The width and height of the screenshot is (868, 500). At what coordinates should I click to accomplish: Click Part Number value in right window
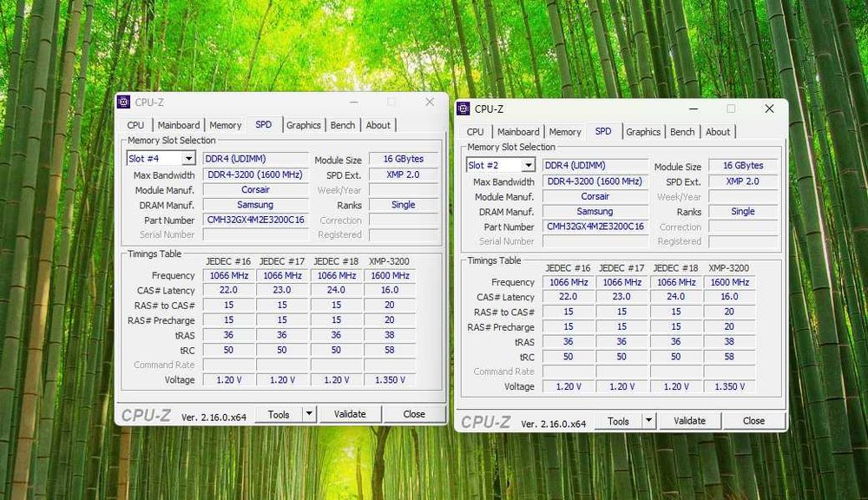coord(595,227)
